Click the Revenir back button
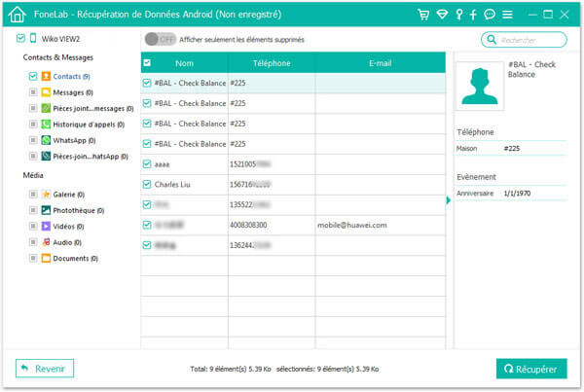584x392 pixels. [45, 369]
